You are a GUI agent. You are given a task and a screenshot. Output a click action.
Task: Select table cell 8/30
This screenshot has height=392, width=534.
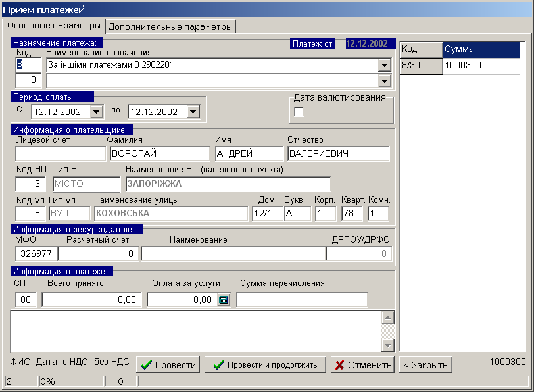422,66
